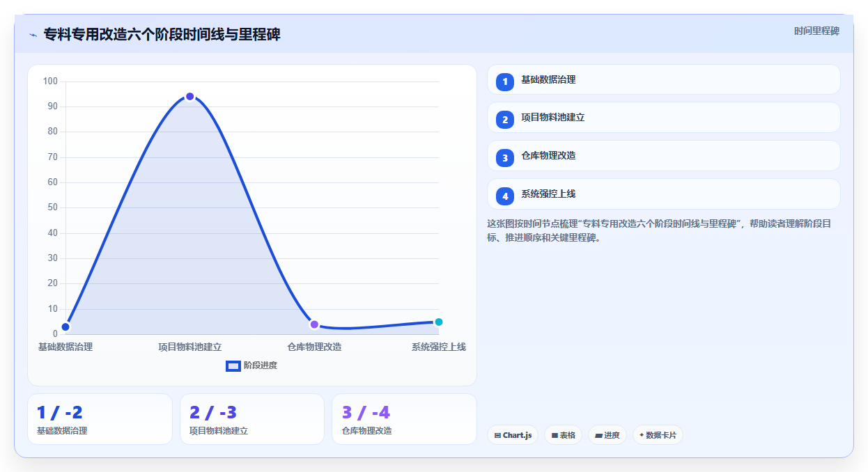The image size is (868, 472).
Task: Click the 表格 tag
Action: (x=564, y=435)
